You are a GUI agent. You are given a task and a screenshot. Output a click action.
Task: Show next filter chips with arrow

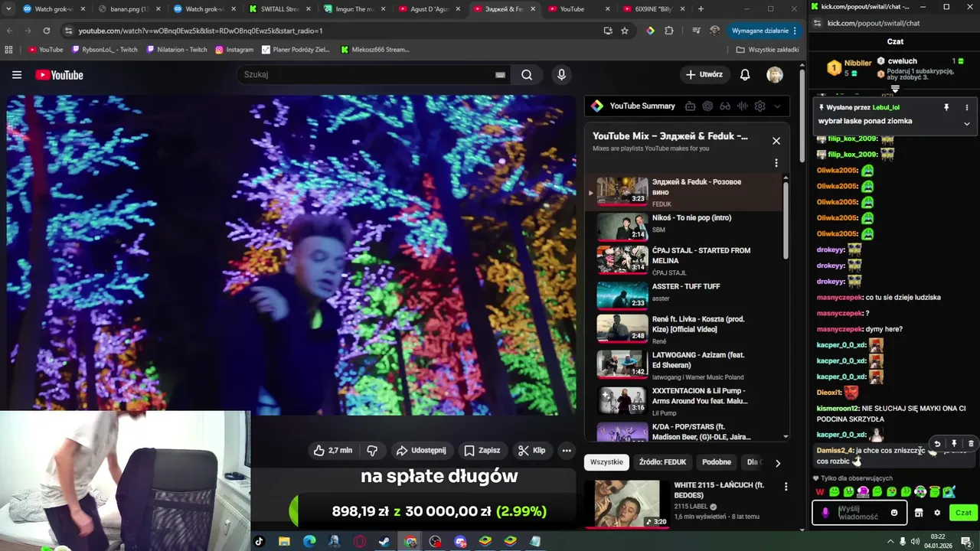click(x=778, y=463)
